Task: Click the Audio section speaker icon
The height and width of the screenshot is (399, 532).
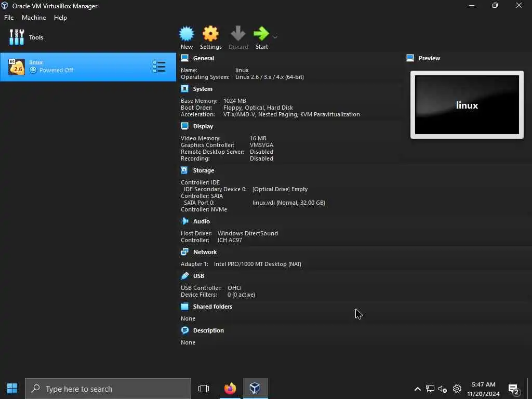Action: click(184, 221)
